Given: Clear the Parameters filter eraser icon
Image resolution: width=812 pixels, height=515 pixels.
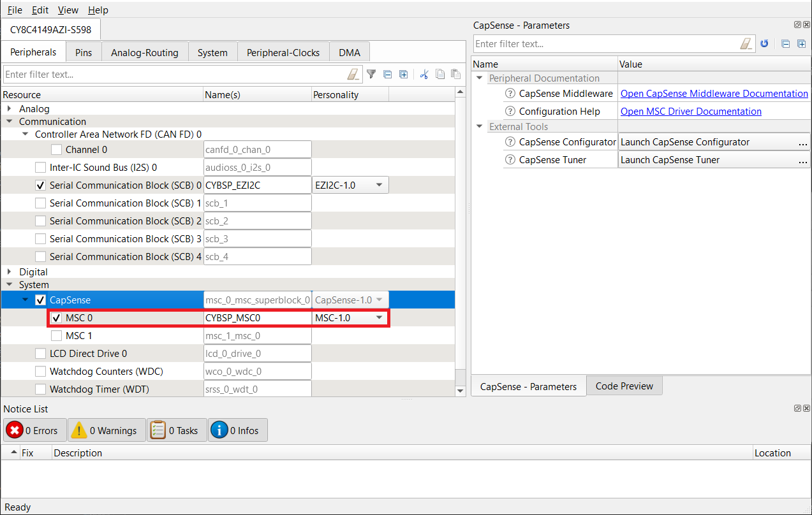Looking at the screenshot, I should pyautogui.click(x=746, y=44).
